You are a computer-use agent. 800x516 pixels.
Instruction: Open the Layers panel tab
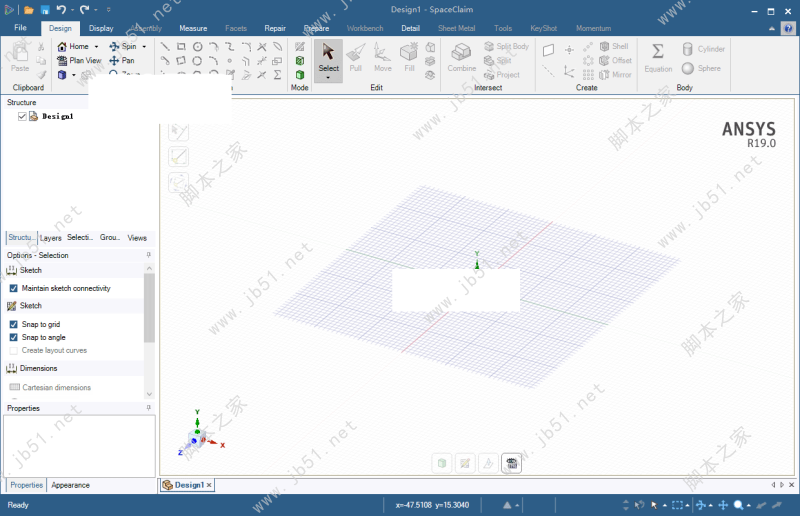click(x=51, y=238)
